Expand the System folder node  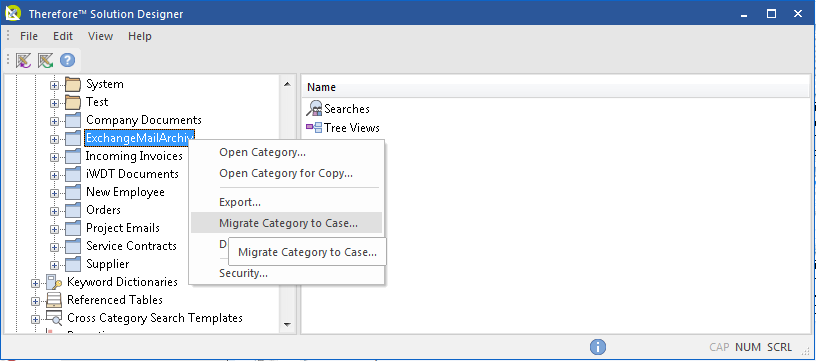[54, 85]
